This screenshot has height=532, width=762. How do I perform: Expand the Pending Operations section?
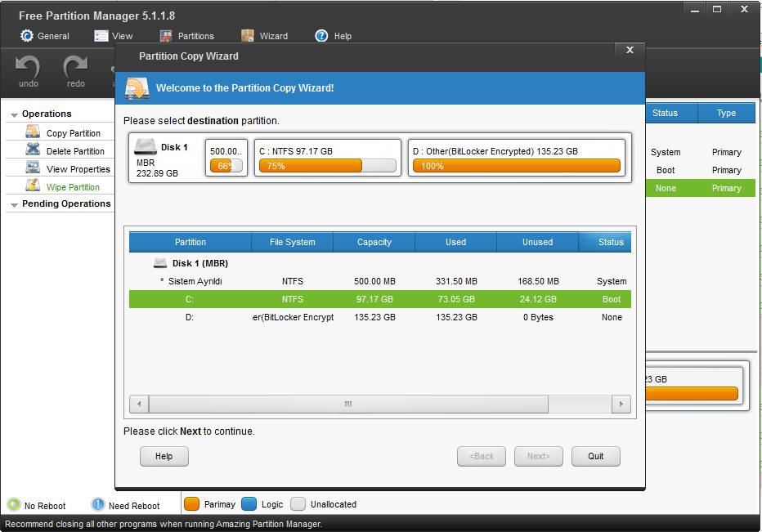pyautogui.click(x=15, y=204)
